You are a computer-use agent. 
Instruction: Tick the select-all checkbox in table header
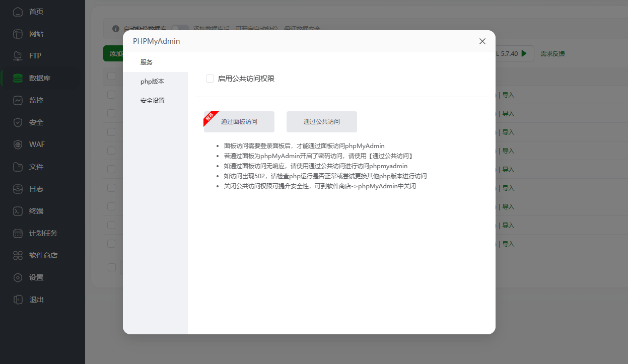(x=111, y=76)
